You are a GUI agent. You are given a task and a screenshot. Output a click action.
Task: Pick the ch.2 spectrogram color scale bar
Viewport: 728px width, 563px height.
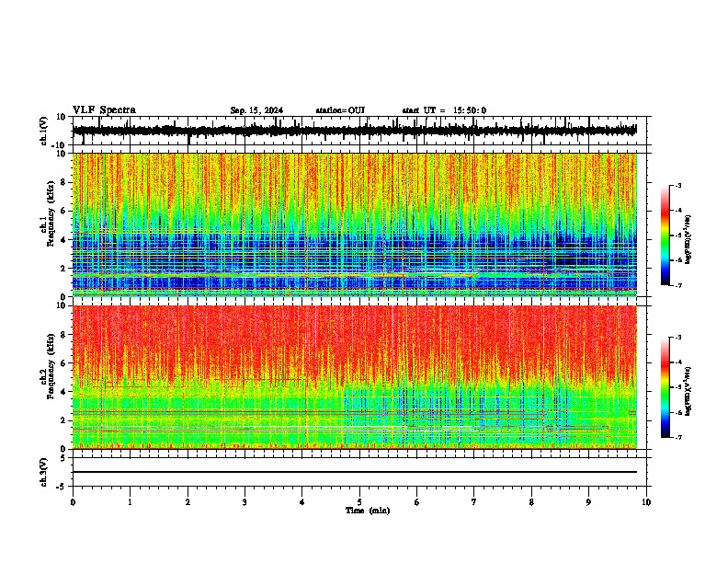click(x=665, y=387)
